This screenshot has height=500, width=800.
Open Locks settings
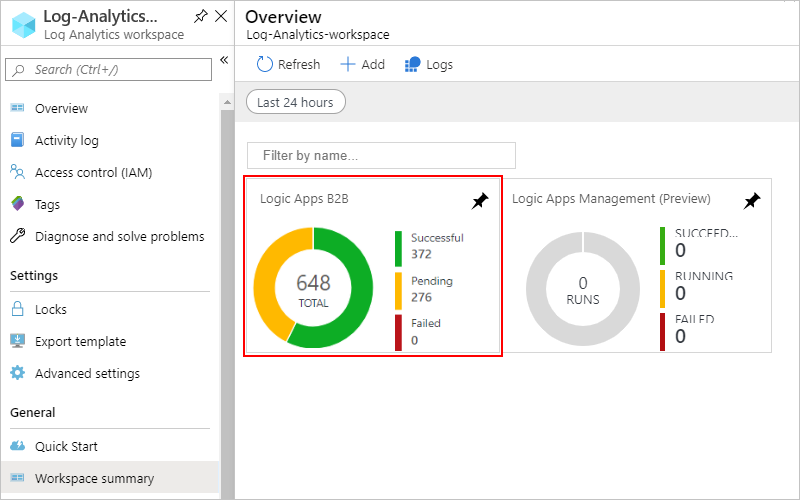pos(51,310)
